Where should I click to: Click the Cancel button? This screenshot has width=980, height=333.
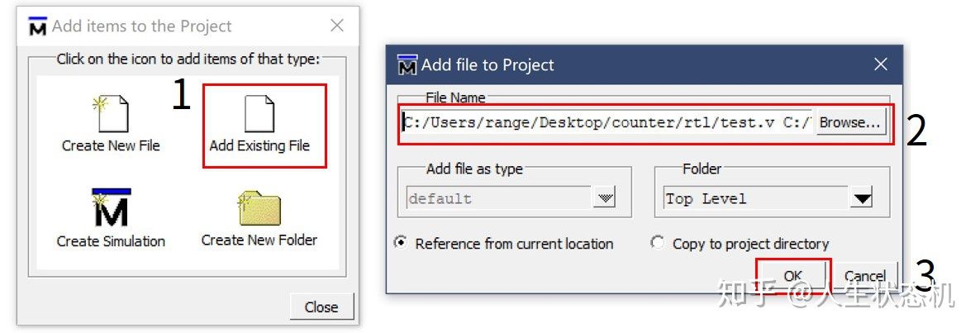(x=864, y=275)
